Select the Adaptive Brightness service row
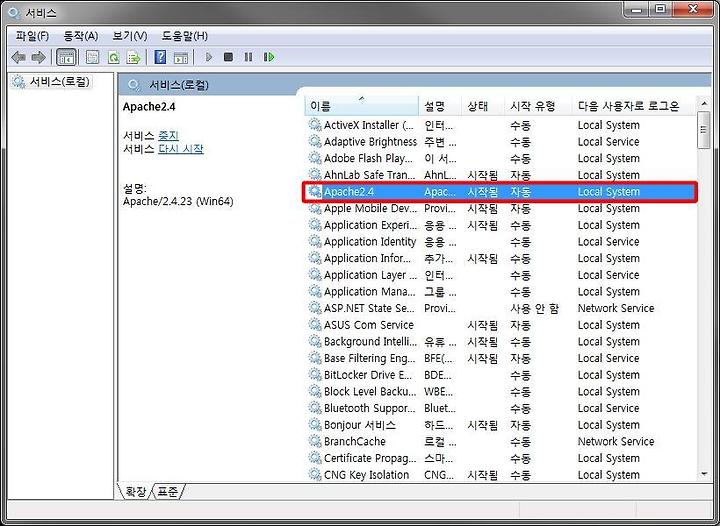This screenshot has height=526, width=720. [501, 142]
